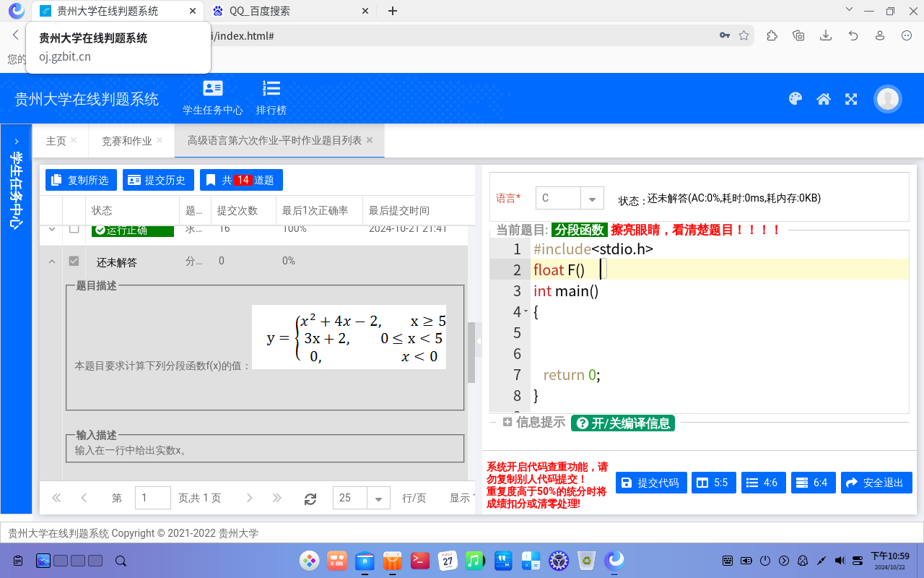Expand the 学生任务中心 side panel
Screen dimensions: 924x578
coord(16,141)
